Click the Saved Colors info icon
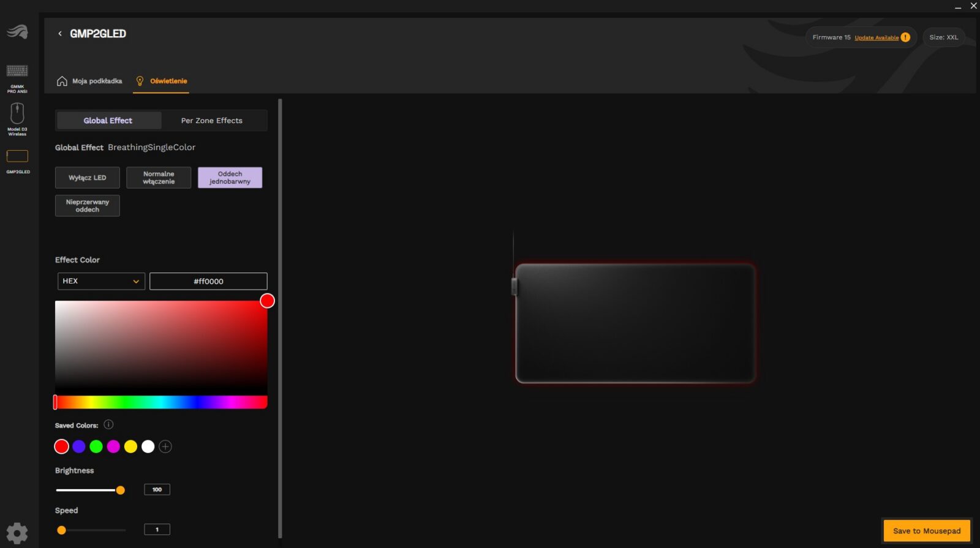This screenshot has width=980, height=548. (x=108, y=424)
